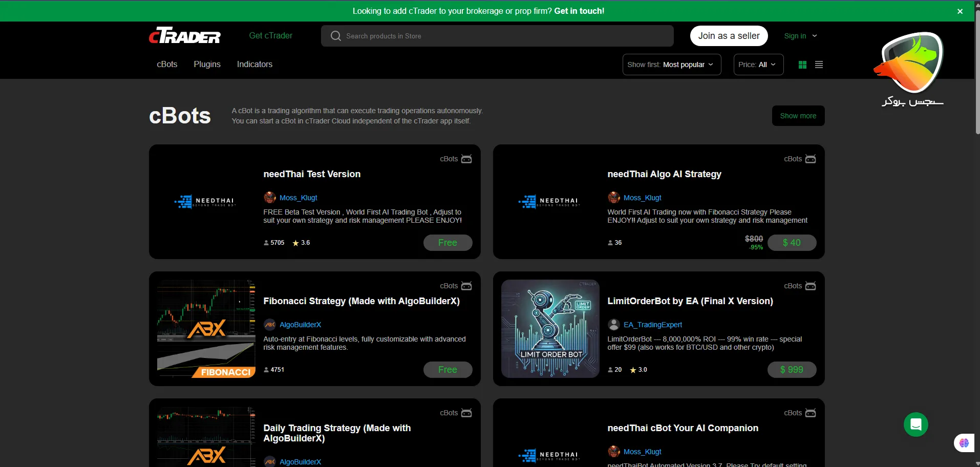Click Moss_Klugt avatar on needThai Test Version
980x467 pixels.
click(x=270, y=198)
